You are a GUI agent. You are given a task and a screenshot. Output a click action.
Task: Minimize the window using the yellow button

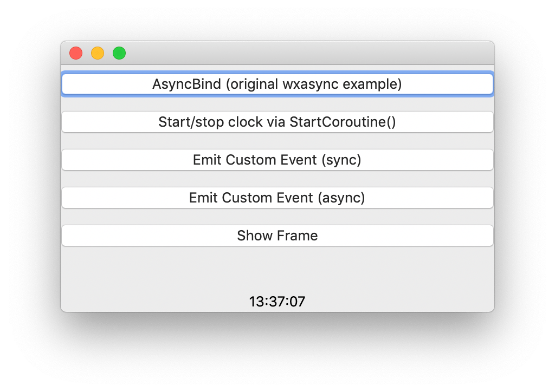point(98,53)
